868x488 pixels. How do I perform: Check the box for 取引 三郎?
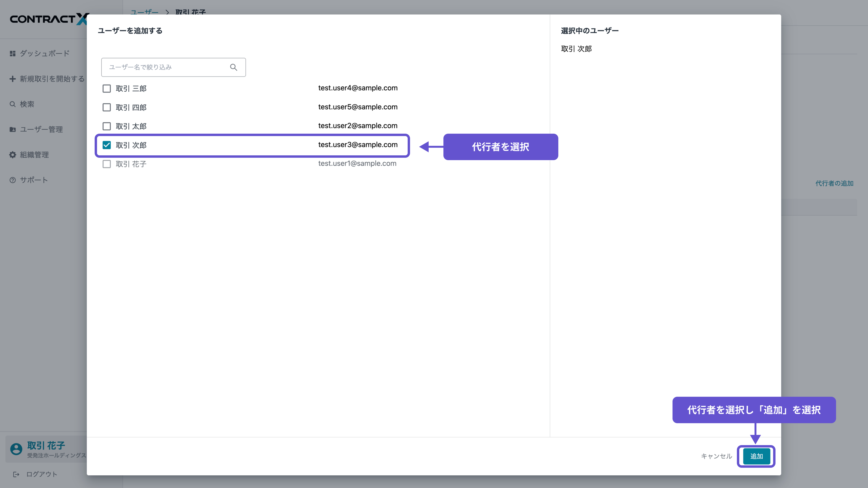pyautogui.click(x=107, y=89)
